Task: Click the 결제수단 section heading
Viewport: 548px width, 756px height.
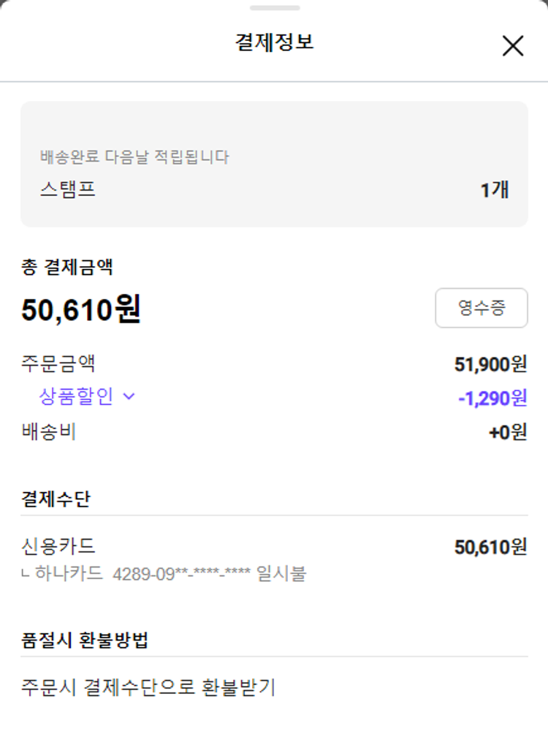Action: point(56,499)
